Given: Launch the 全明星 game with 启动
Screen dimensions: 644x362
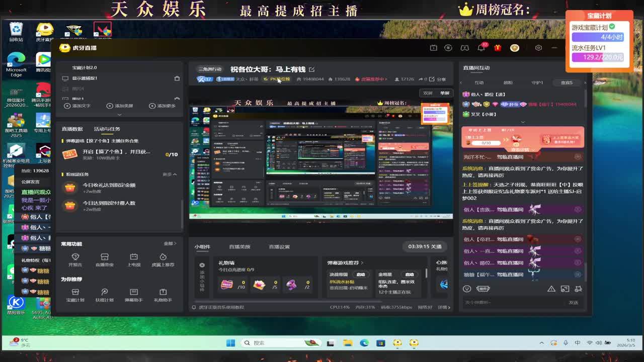Looking at the screenshot, I should (410, 275).
